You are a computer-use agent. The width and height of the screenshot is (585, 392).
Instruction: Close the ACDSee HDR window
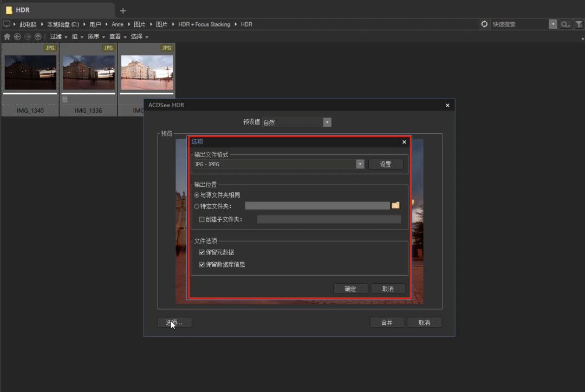coord(447,105)
